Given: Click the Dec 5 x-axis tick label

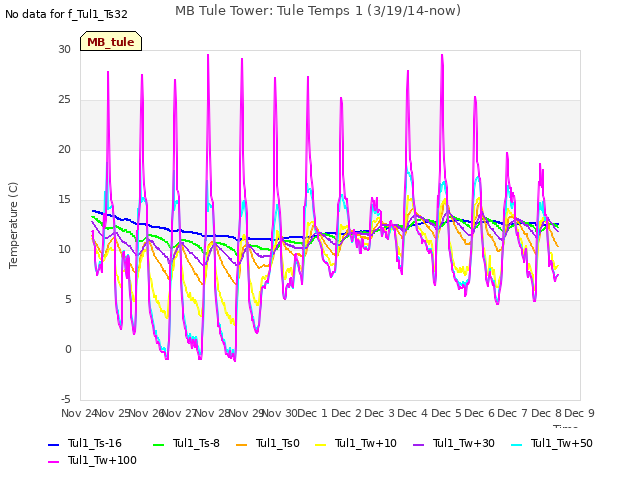Looking at the screenshot, I should pos(446,413).
